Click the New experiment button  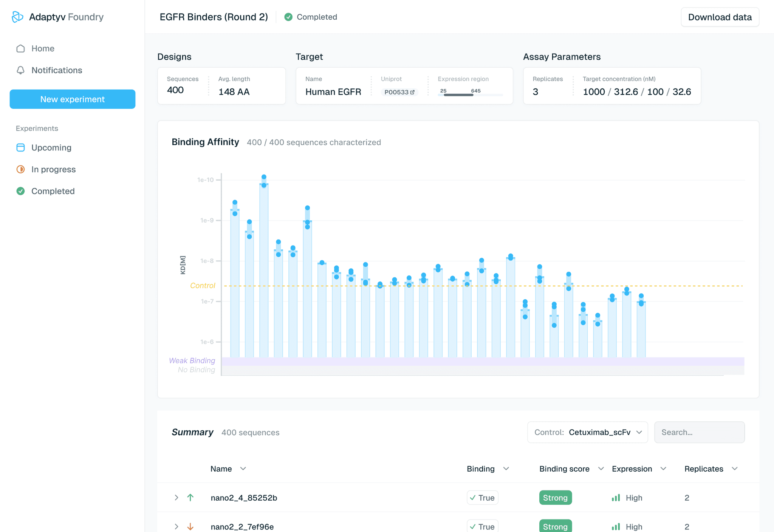click(x=73, y=99)
